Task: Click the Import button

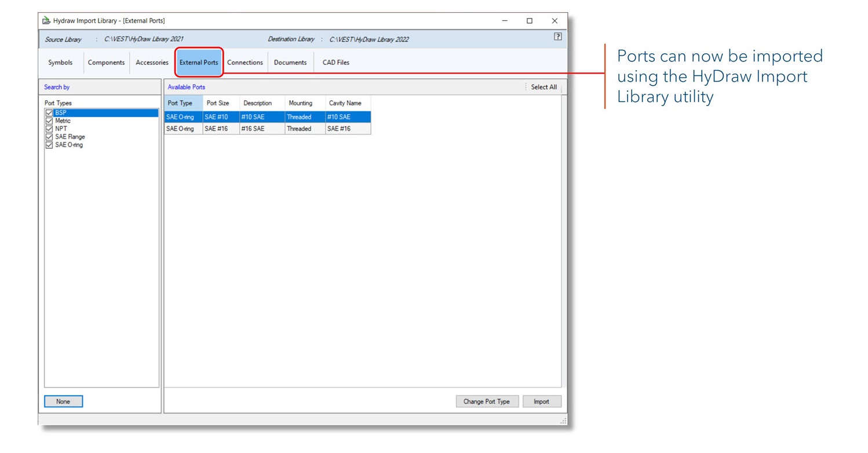Action: tap(541, 401)
